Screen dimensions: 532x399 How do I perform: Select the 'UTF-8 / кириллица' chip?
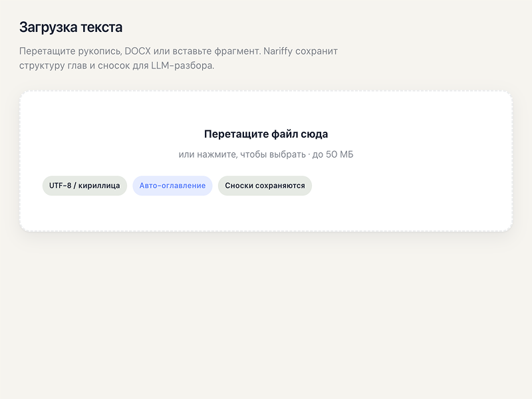[x=84, y=186]
